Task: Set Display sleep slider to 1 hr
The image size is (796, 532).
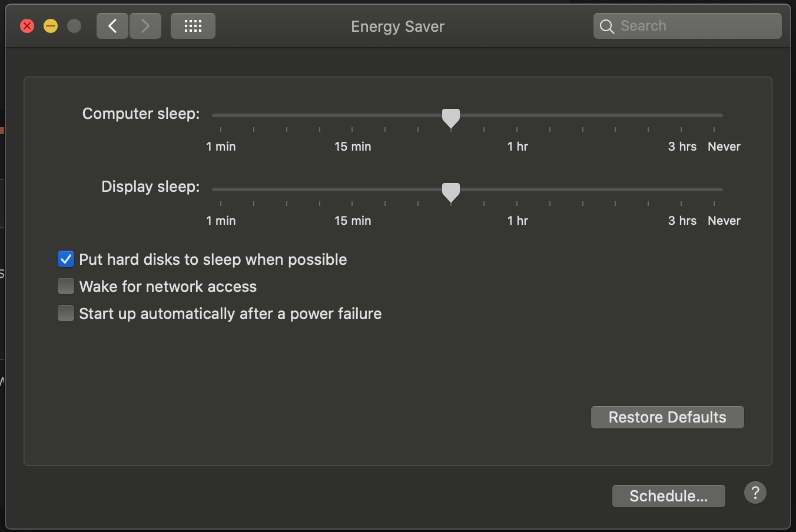Action: [x=517, y=189]
